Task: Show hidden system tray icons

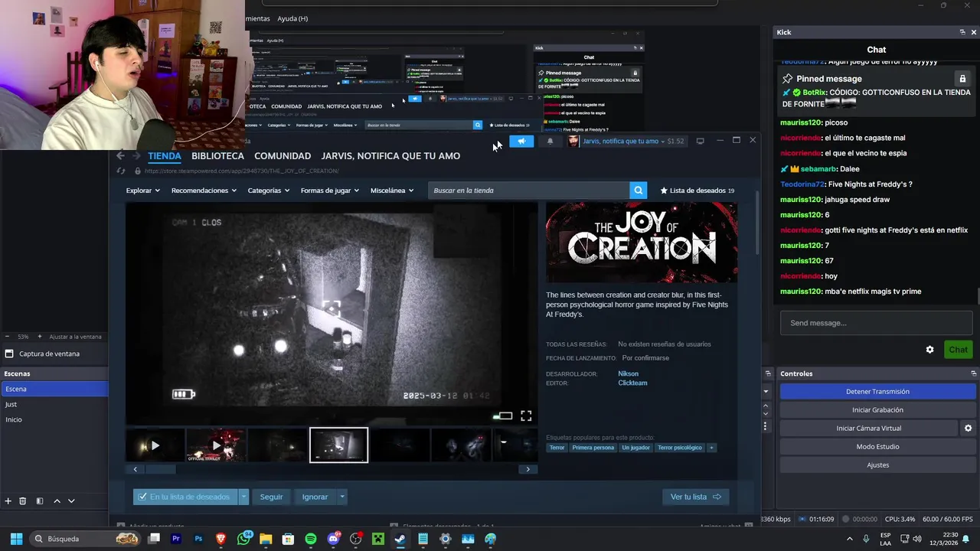Action: pyautogui.click(x=850, y=539)
